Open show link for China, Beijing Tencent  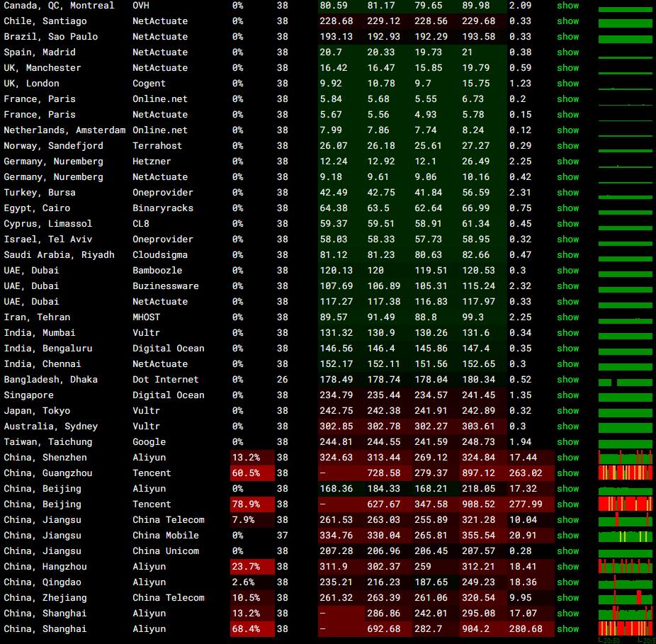[x=567, y=504]
